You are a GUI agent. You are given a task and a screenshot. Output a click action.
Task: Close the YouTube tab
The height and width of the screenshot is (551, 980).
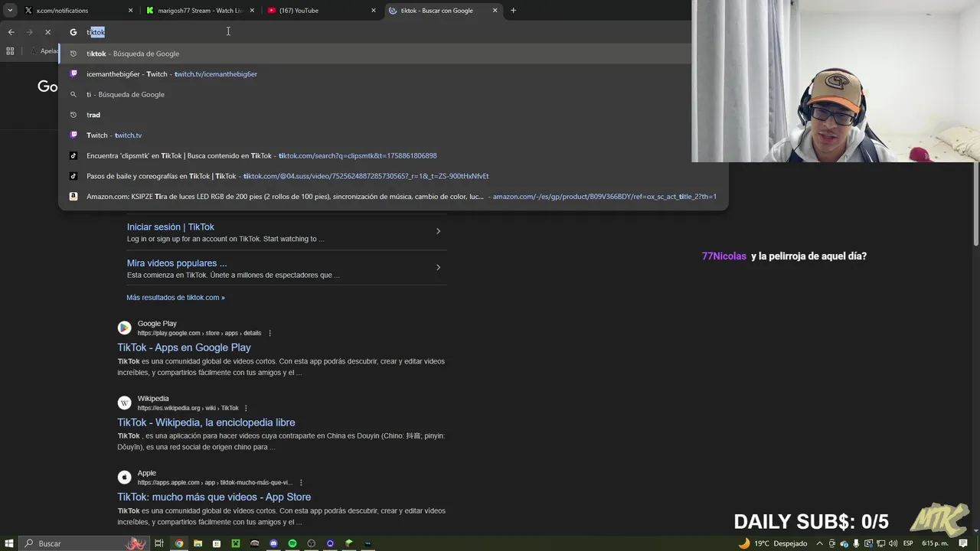[374, 11]
